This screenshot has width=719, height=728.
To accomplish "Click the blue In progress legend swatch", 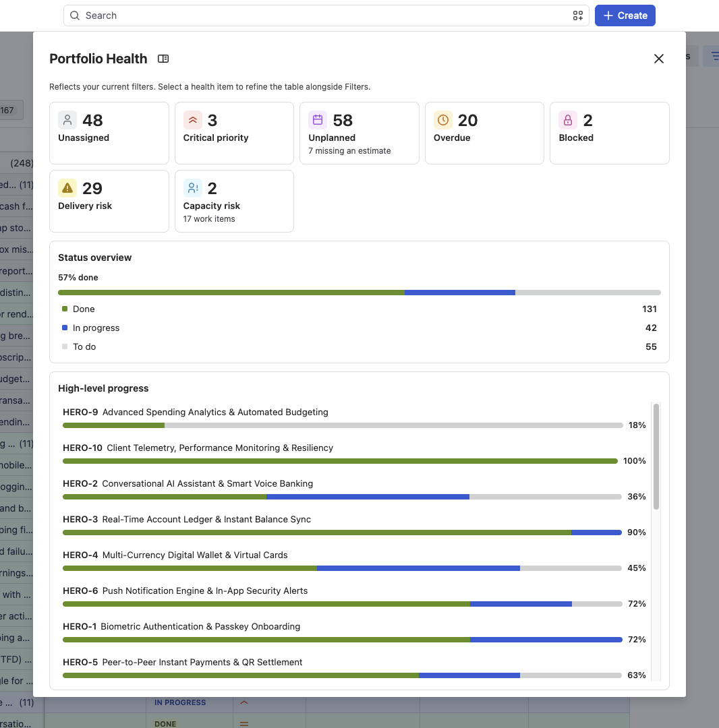I will (65, 328).
